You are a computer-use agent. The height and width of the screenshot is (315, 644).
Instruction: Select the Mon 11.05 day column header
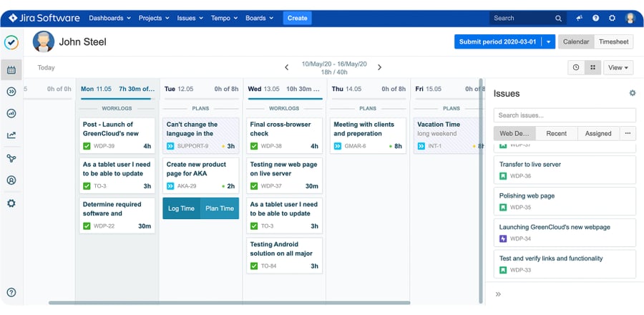point(117,89)
